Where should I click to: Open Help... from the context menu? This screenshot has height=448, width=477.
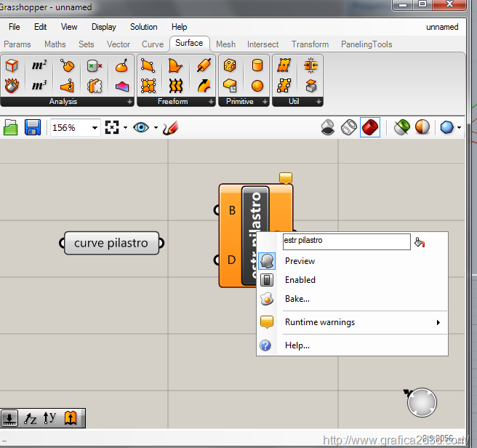[x=297, y=345]
